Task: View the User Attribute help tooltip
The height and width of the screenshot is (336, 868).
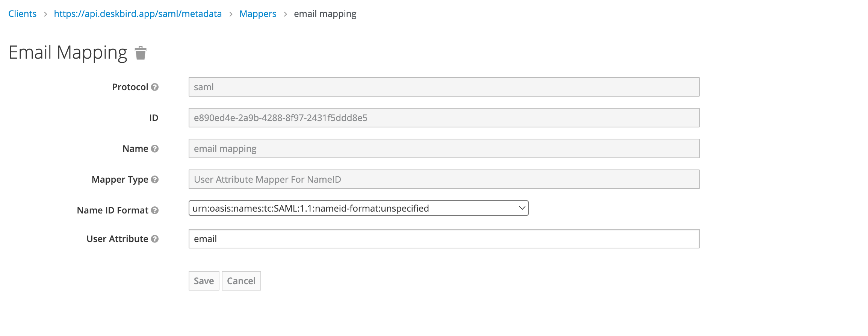Action: [x=155, y=239]
